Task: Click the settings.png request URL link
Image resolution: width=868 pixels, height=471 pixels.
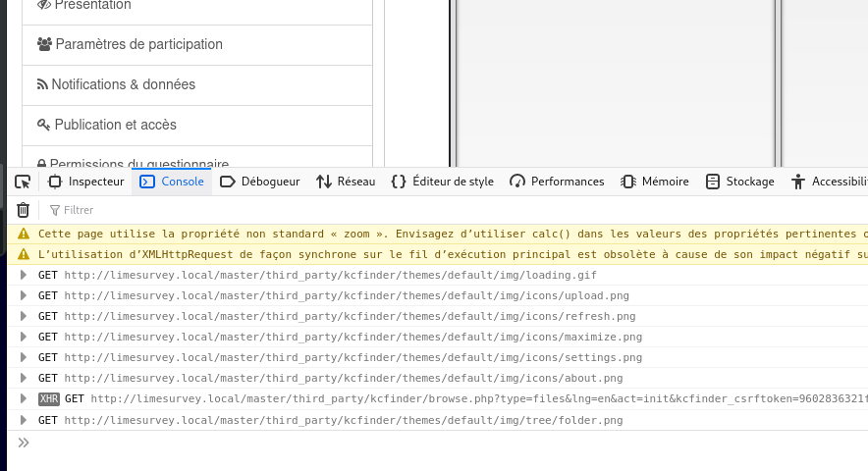Action: coord(353,357)
